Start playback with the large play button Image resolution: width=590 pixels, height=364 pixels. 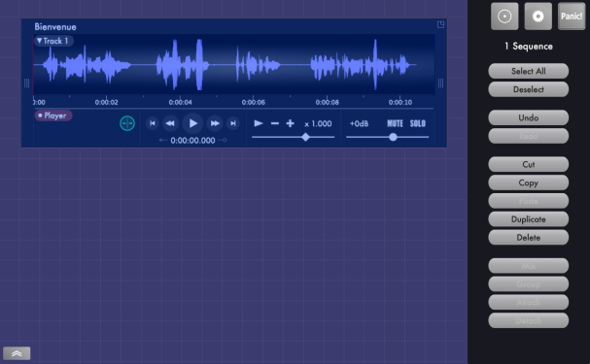coord(192,123)
